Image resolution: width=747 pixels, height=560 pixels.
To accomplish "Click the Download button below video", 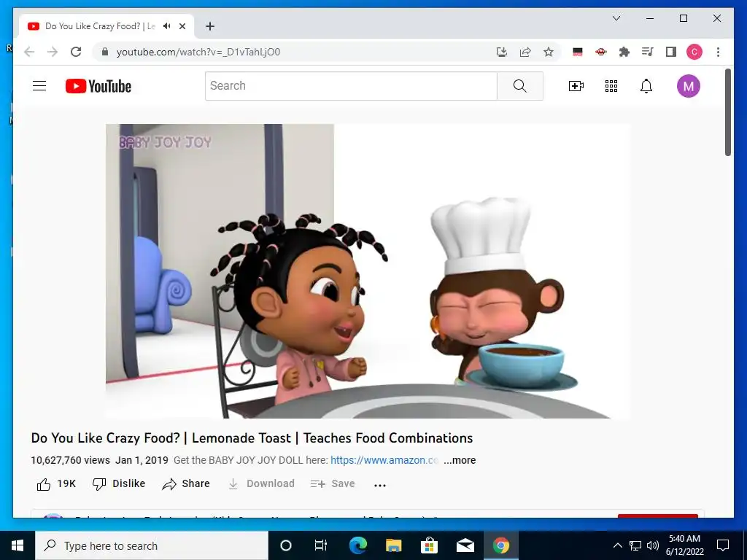I will click(261, 484).
